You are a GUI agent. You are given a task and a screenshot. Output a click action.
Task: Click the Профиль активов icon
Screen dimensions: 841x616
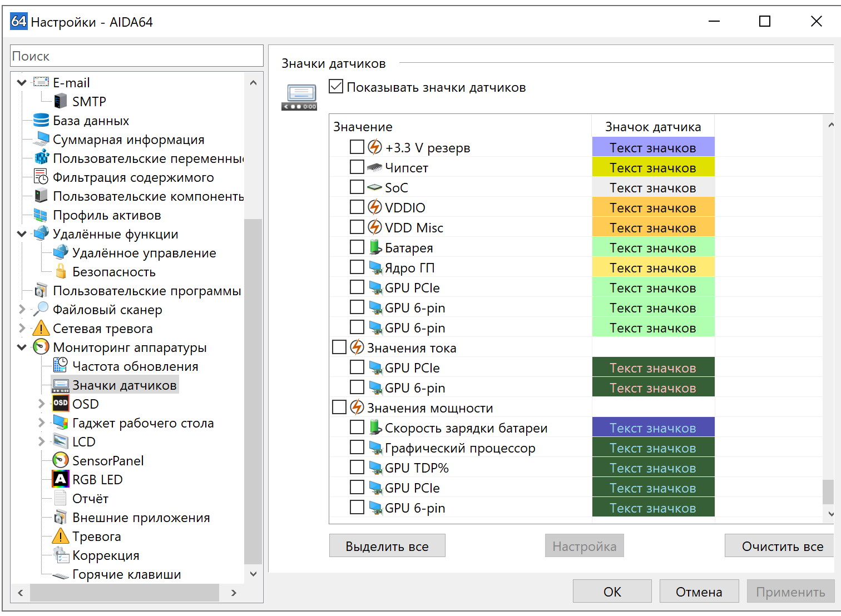[x=41, y=215]
